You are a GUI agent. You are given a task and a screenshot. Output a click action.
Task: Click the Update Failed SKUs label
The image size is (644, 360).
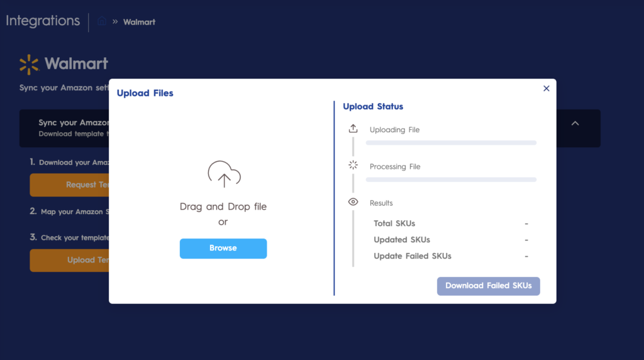click(413, 256)
